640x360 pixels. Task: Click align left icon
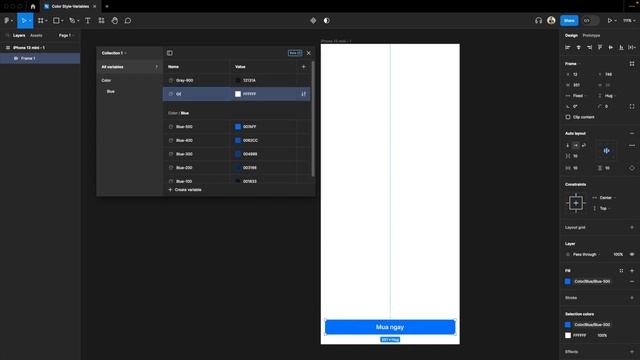[x=568, y=47]
